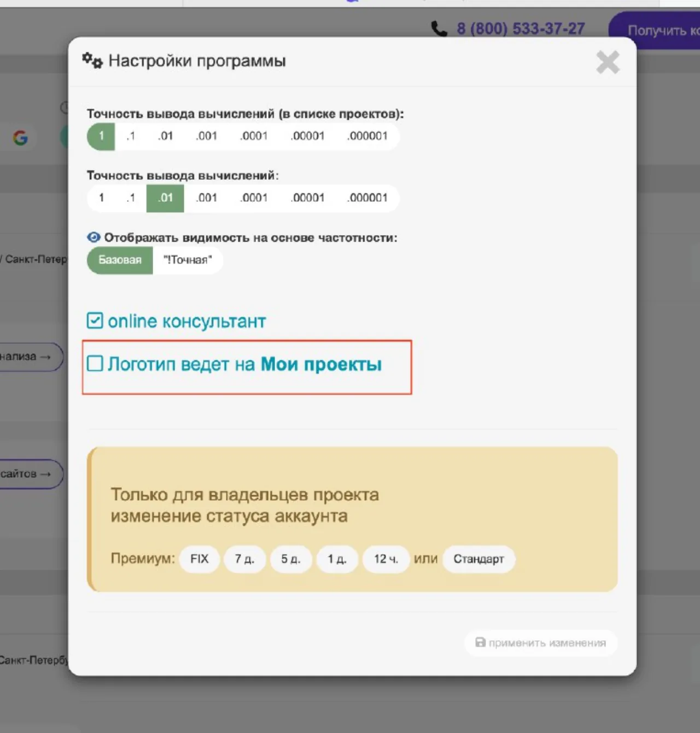Click применить изменения to save settings
This screenshot has height=733, width=700.
pyautogui.click(x=541, y=643)
